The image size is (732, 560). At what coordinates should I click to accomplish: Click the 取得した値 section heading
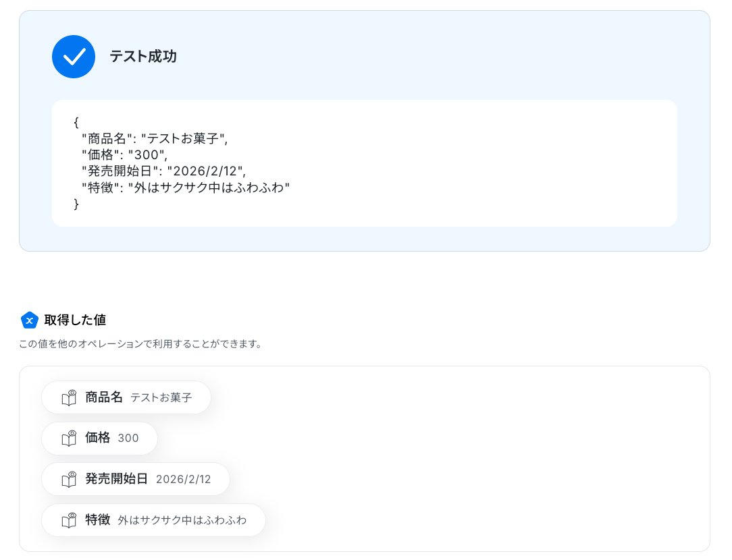point(75,320)
